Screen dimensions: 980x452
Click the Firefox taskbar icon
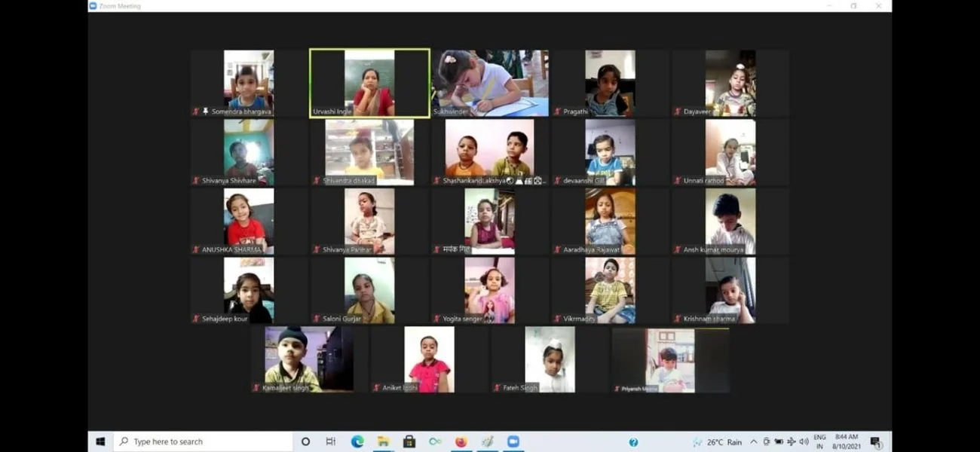[461, 441]
